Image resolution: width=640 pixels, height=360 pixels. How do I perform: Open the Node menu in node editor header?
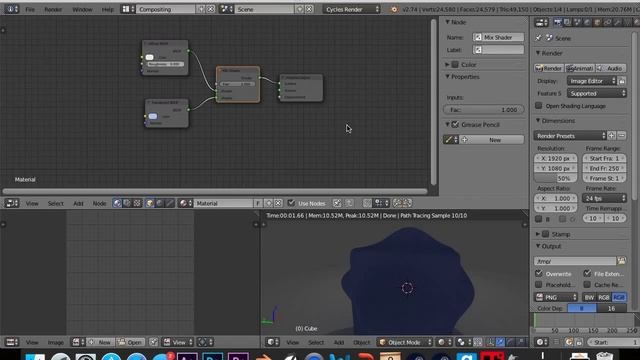point(99,203)
